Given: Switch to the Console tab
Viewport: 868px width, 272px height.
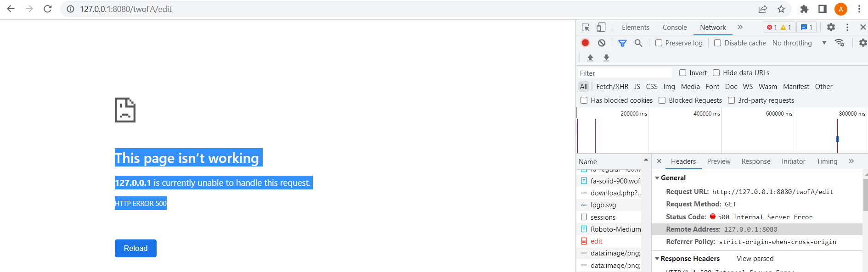Looking at the screenshot, I should 674,27.
